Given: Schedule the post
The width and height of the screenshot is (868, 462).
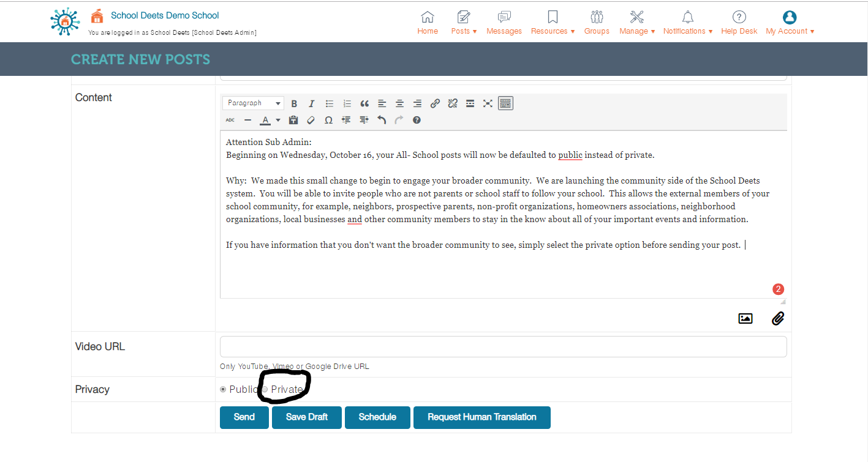Looking at the screenshot, I should [377, 417].
